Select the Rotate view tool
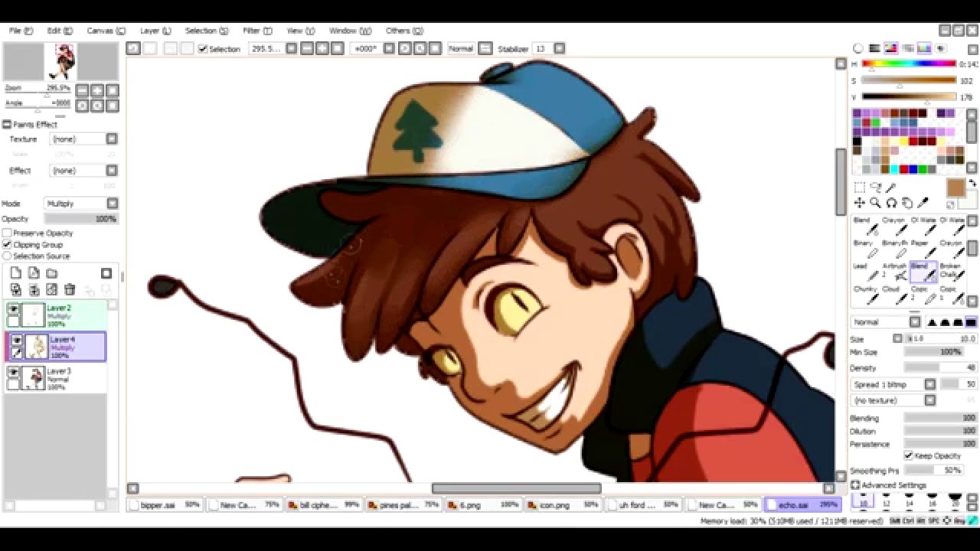Viewport: 980px width, 551px height. [891, 203]
